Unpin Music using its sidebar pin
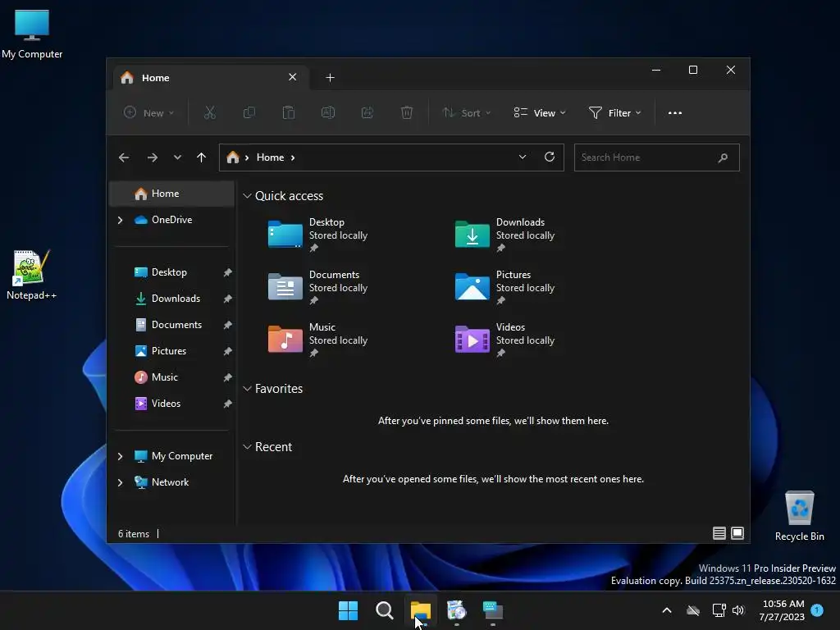The image size is (840, 630). (x=227, y=377)
